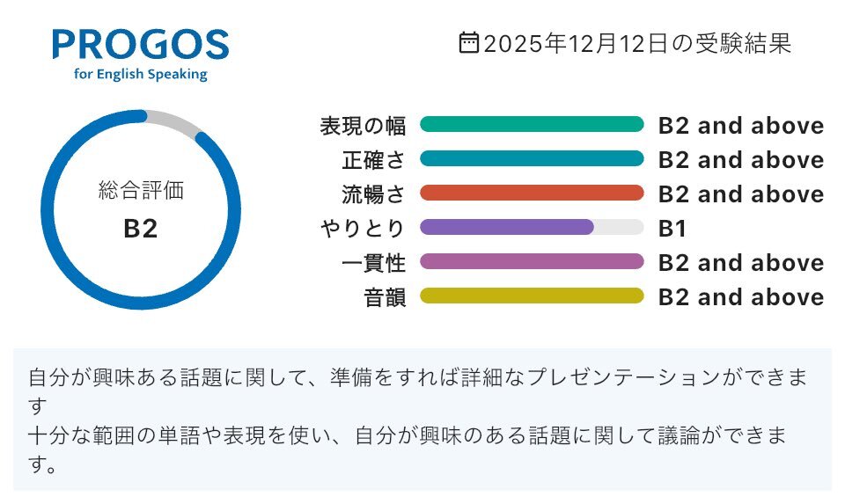Click the B1 level for やりとり
This screenshot has height=504, width=845.
672,229
